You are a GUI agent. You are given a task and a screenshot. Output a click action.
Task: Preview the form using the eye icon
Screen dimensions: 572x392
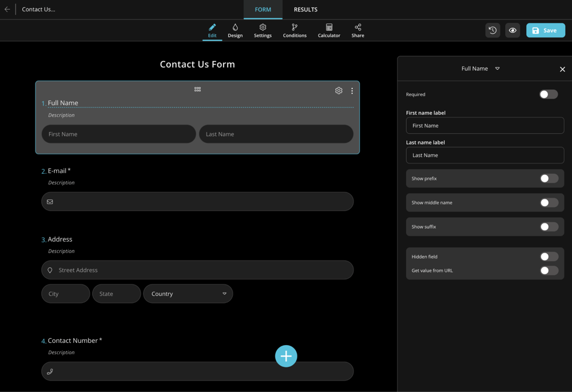[x=512, y=30]
